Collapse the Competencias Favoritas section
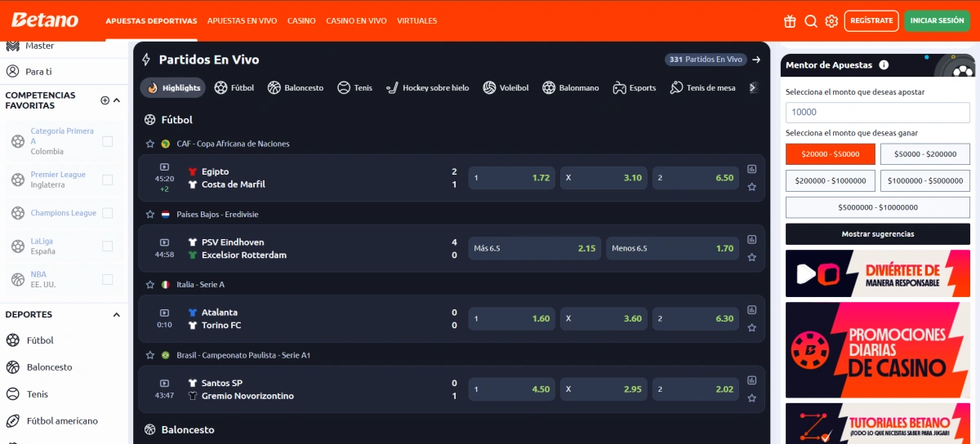 coord(117,100)
